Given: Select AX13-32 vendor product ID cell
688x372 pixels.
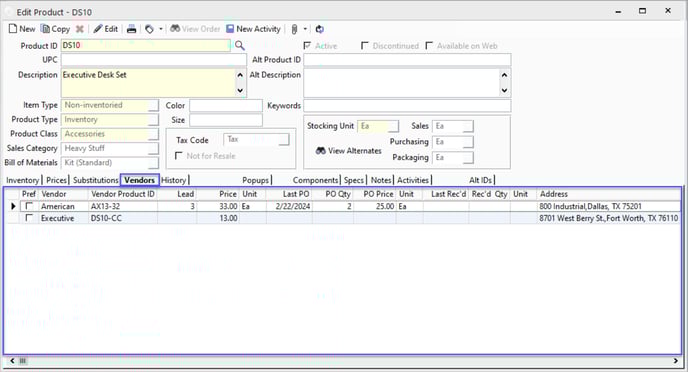Looking at the screenshot, I should pos(123,206).
